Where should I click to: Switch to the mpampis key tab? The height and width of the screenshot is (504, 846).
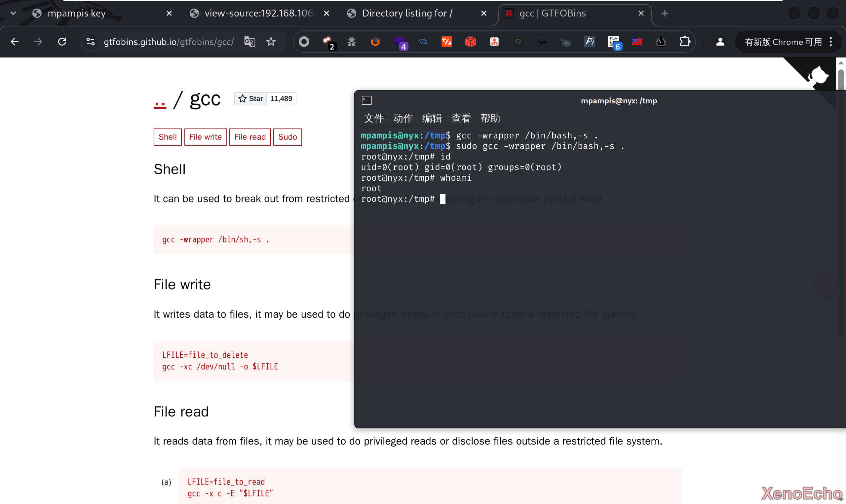[x=77, y=13]
